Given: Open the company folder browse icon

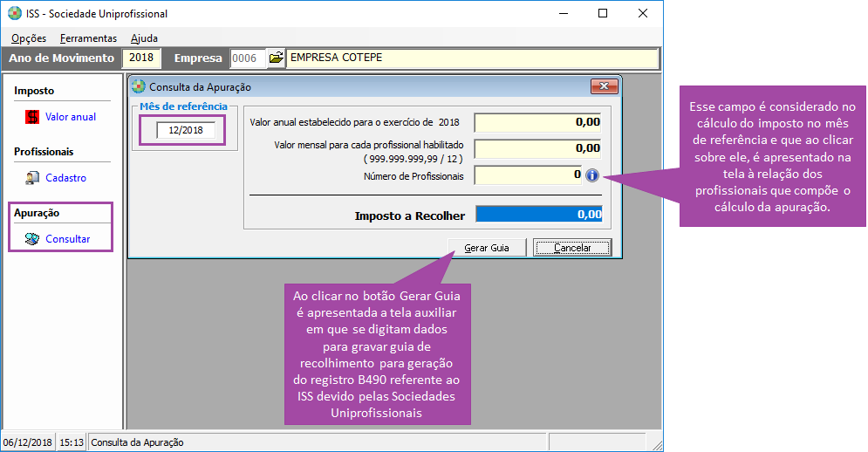Looking at the screenshot, I should [x=276, y=58].
